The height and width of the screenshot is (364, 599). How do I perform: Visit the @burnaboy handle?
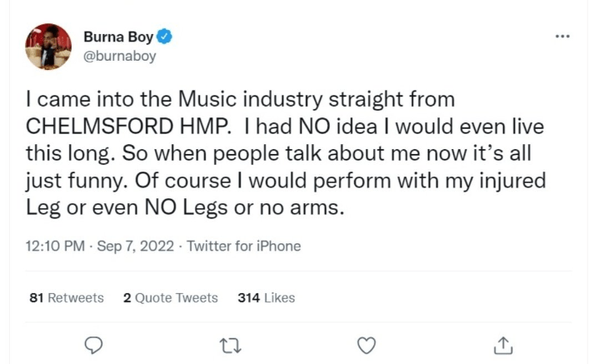119,57
